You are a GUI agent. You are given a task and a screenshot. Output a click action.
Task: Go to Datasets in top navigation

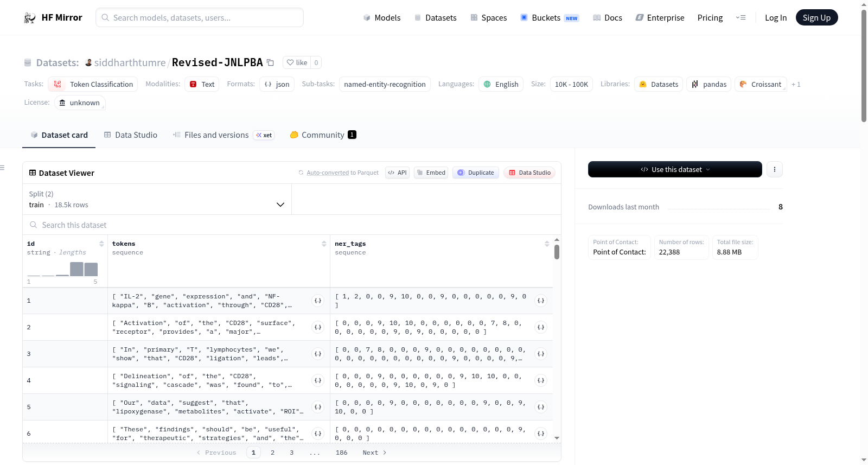pyautogui.click(x=436, y=18)
